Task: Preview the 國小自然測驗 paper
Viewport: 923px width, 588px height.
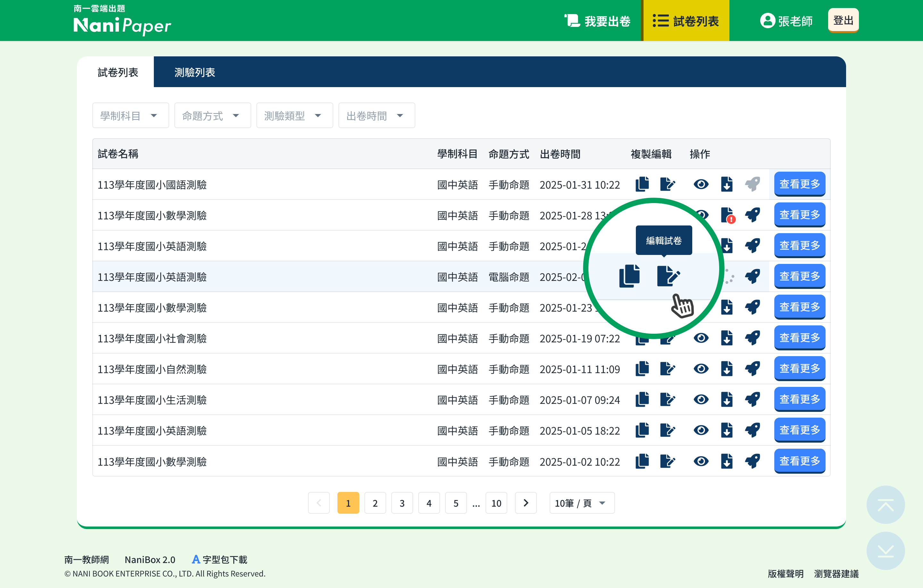Action: point(701,369)
